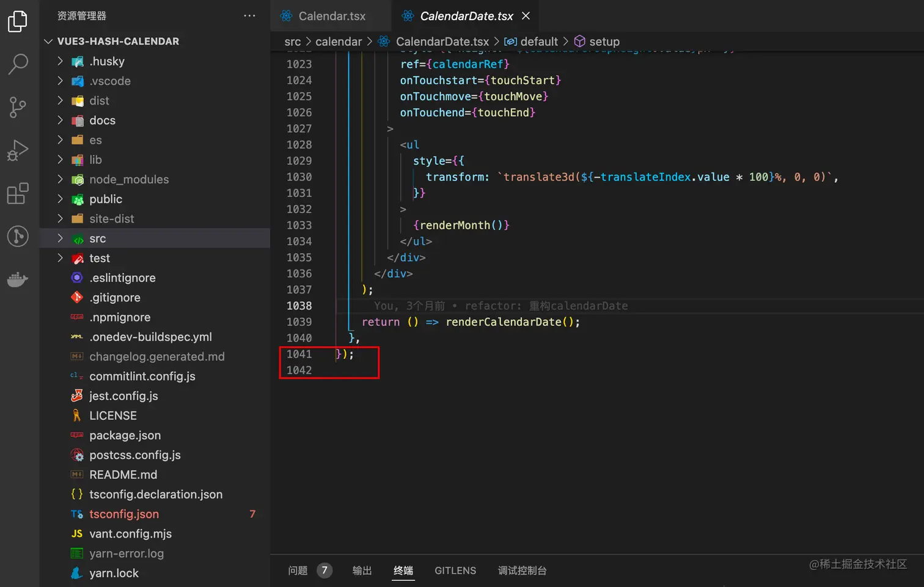Open tsconfig.json with 7 problems

pyautogui.click(x=155, y=514)
